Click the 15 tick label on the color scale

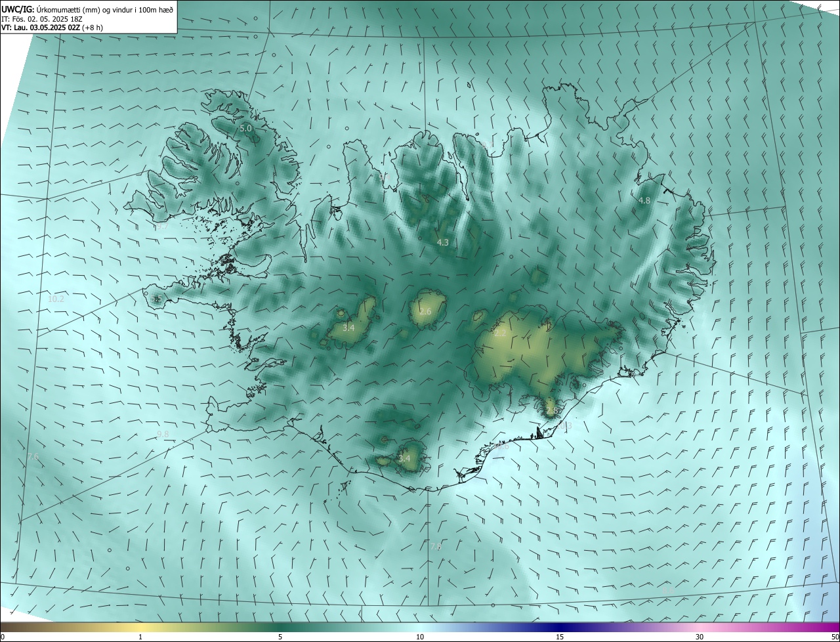[560, 637]
